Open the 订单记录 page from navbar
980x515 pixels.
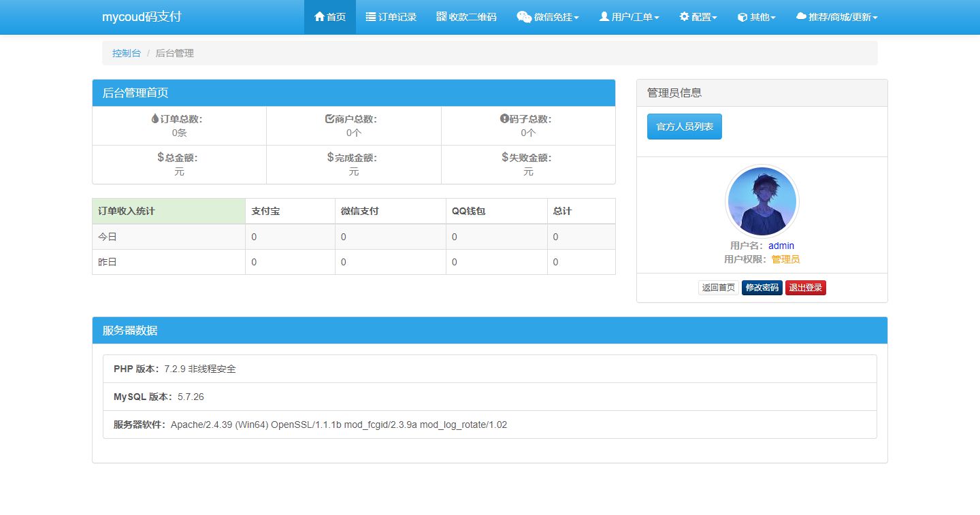pos(391,17)
